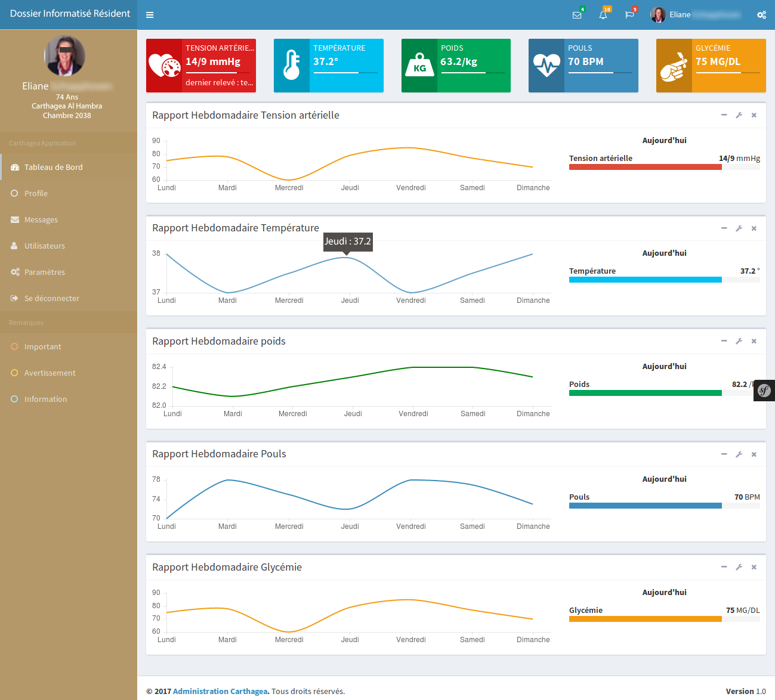Click the Tension artérielle heart gauge icon
The image size is (775, 700).
(x=164, y=66)
